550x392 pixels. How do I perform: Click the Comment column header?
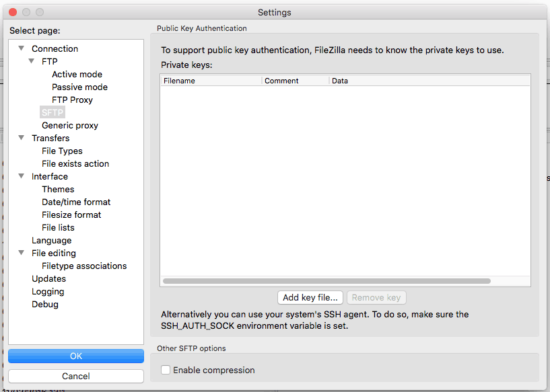coord(296,81)
